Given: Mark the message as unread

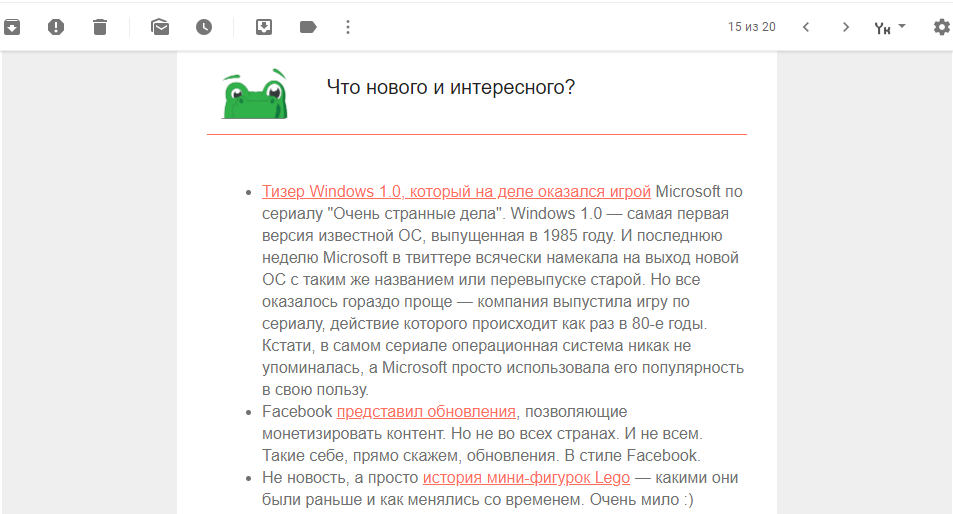Looking at the screenshot, I should click(x=160, y=27).
